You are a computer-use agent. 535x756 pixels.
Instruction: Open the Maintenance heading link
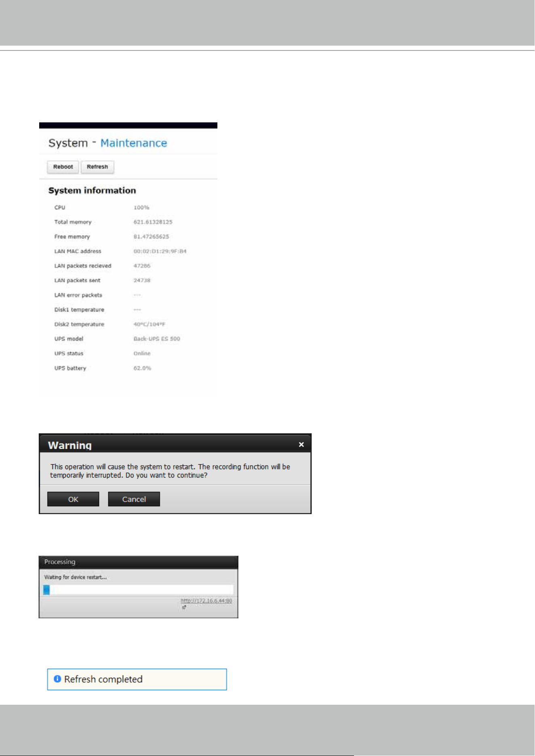[134, 143]
